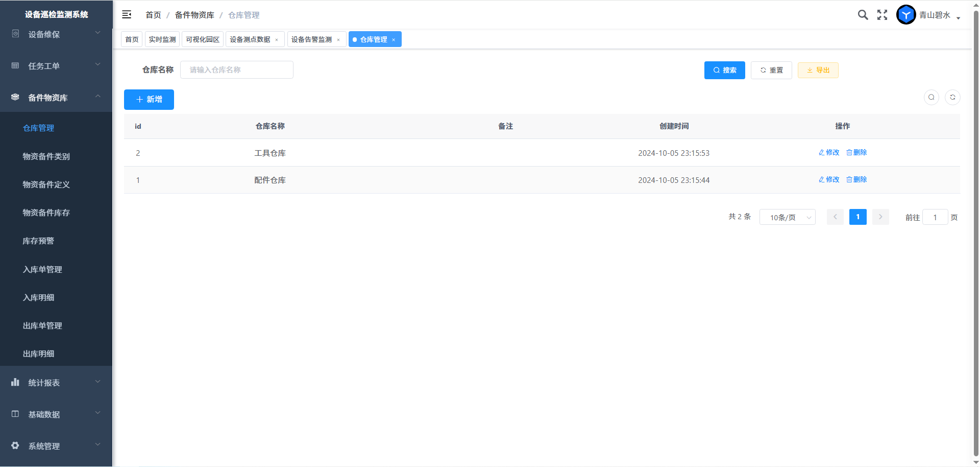Image resolution: width=980 pixels, height=467 pixels.
Task: Collapse the 备件物资库 sidebar menu
Action: [56, 98]
